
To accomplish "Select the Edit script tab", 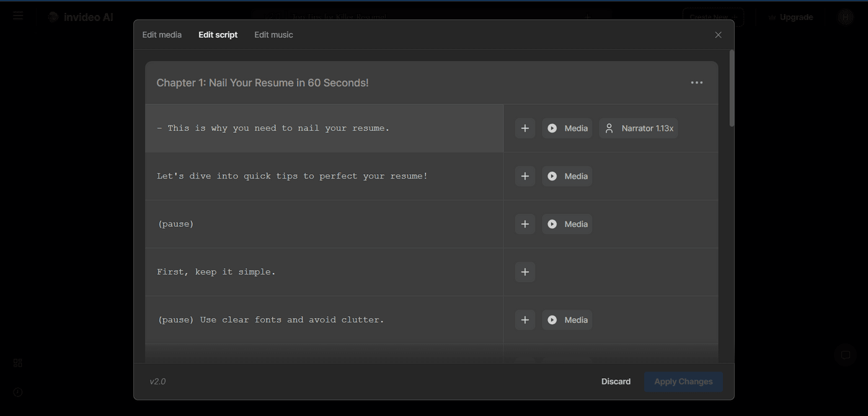I will 218,35.
